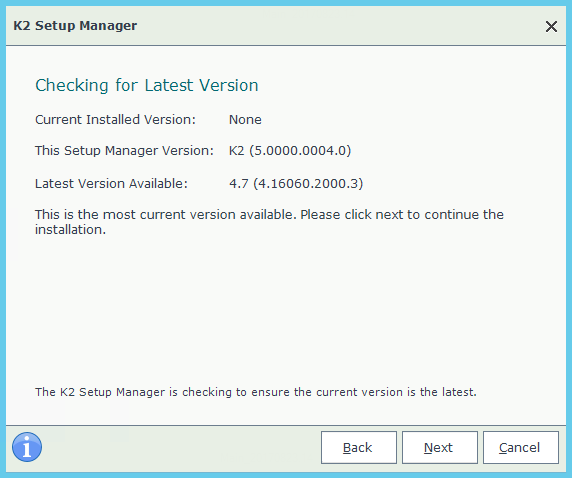This screenshot has height=478, width=572.
Task: Click the 'most current version available' message
Action: pyautogui.click(x=269, y=222)
